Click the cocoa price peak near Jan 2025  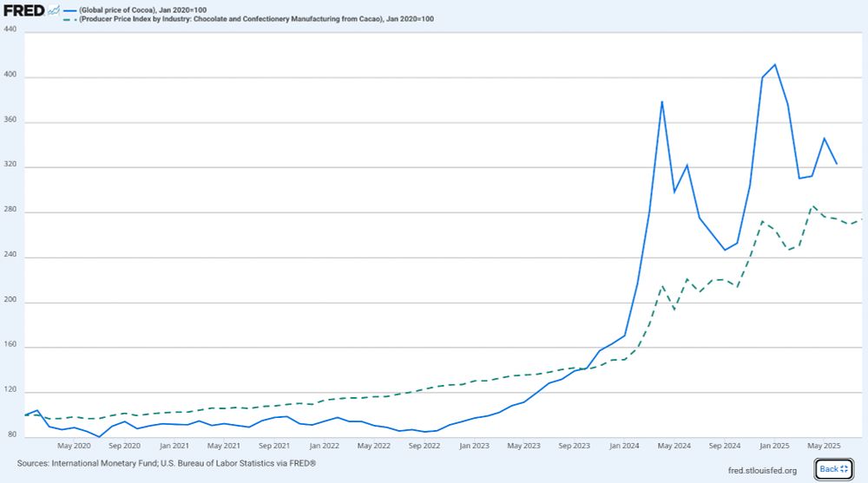click(774, 65)
